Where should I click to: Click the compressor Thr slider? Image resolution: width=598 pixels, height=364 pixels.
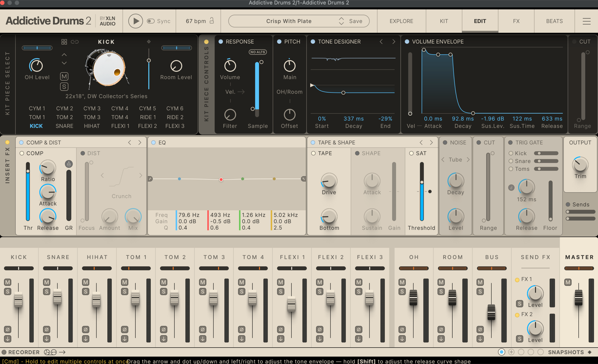[x=28, y=191]
